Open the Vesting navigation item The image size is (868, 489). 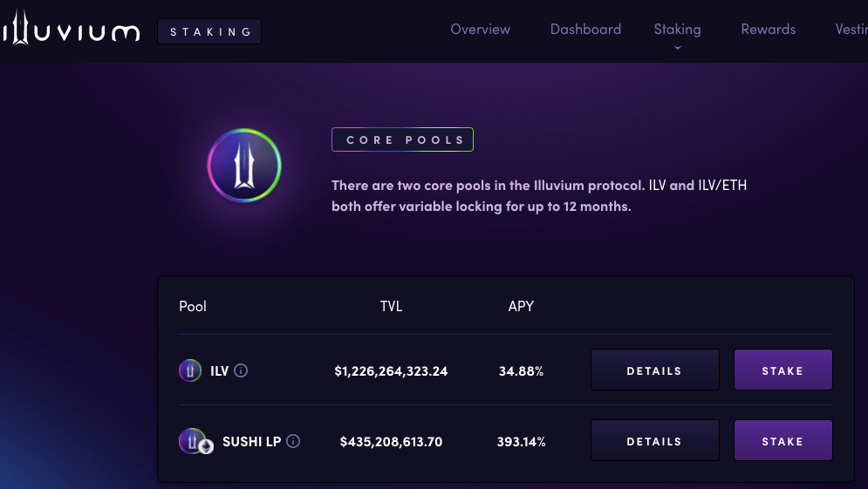(x=851, y=30)
